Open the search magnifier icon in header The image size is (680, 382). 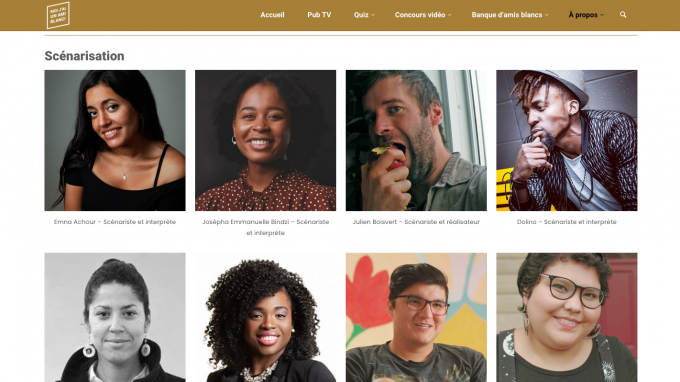pos(623,15)
